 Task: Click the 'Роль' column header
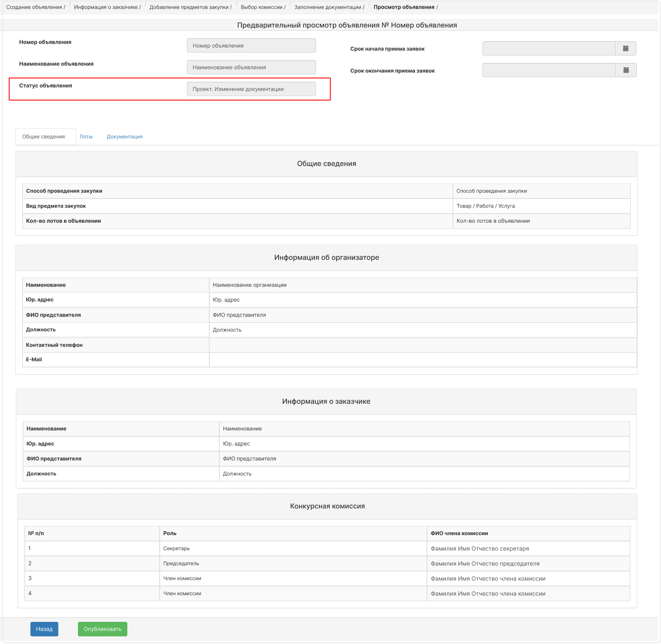click(293, 533)
